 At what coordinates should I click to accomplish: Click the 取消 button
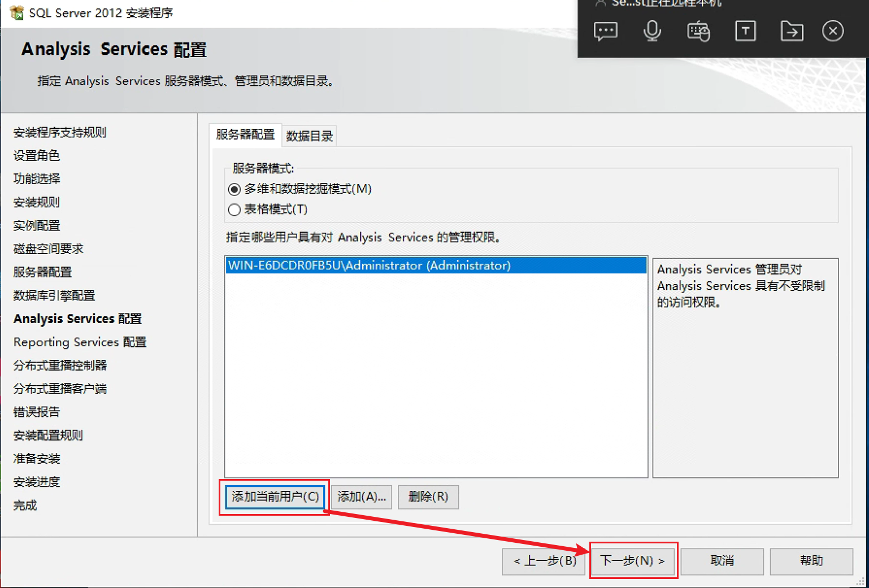click(722, 561)
